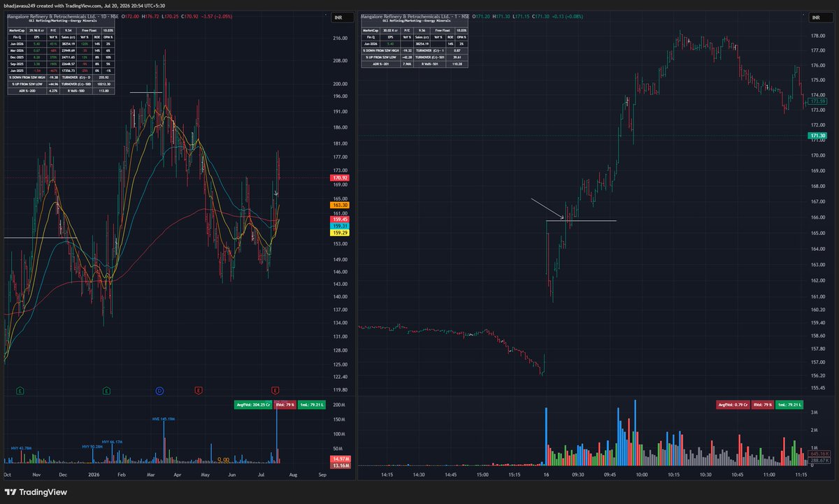
Task: Click the HVY 66.17M volume label
Action: click(x=112, y=442)
